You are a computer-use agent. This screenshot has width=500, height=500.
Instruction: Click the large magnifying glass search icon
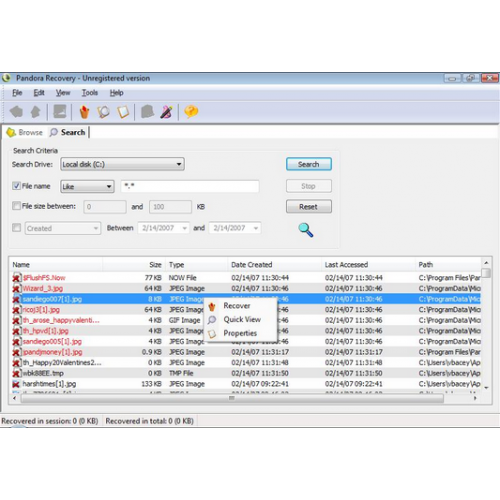coord(305,230)
